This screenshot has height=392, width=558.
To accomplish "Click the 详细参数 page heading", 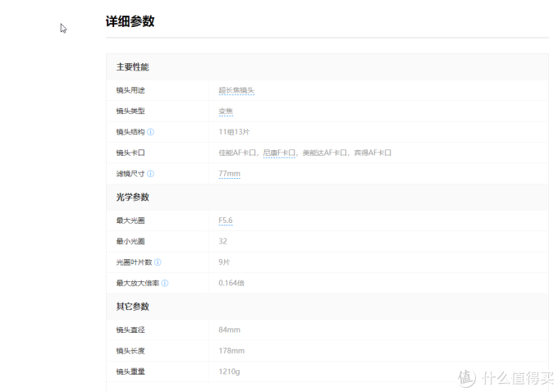I will [130, 21].
